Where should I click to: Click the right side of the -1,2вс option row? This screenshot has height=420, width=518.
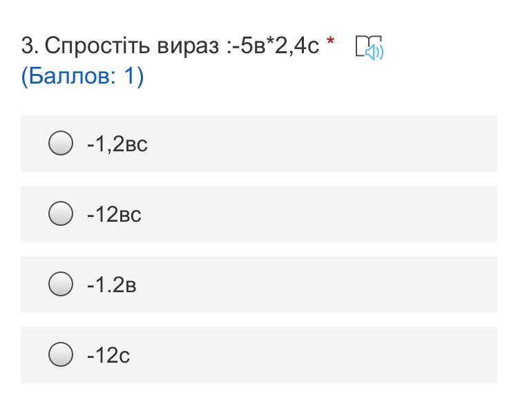pos(414,144)
